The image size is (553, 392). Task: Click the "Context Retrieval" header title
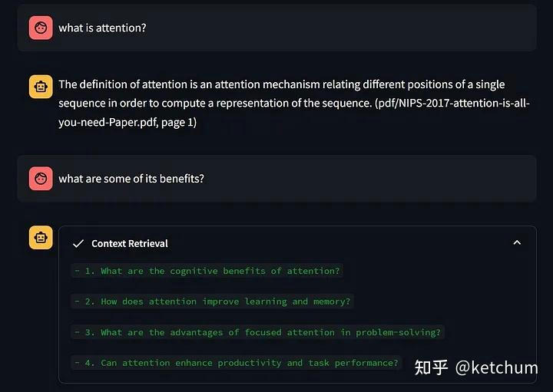click(129, 243)
